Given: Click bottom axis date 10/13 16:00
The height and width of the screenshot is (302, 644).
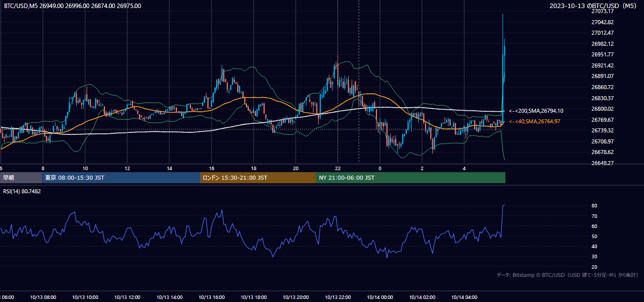Looking at the screenshot, I should tap(212, 297).
